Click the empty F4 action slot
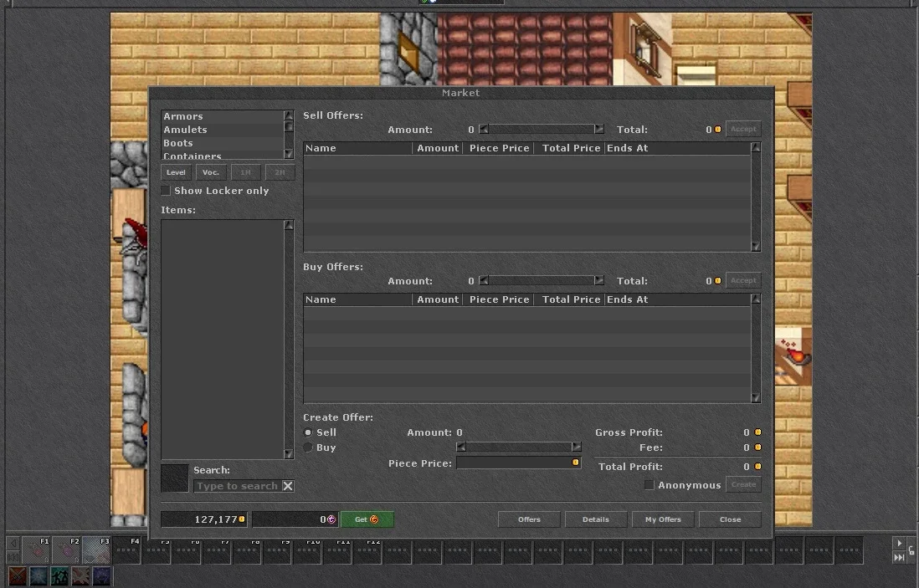This screenshot has width=919, height=588. pos(126,550)
